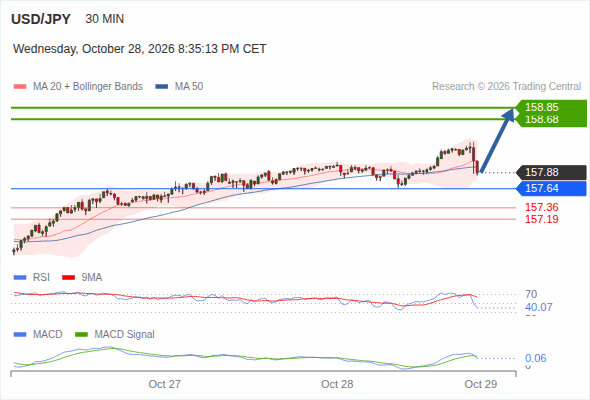Click the RSI 70 level label
The image size is (590, 400).
point(531,294)
